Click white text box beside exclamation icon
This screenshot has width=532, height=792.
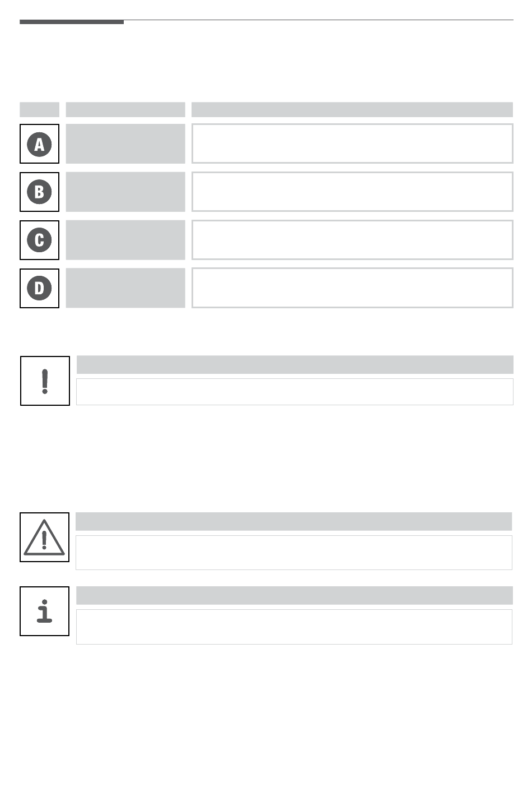pyautogui.click(x=295, y=392)
